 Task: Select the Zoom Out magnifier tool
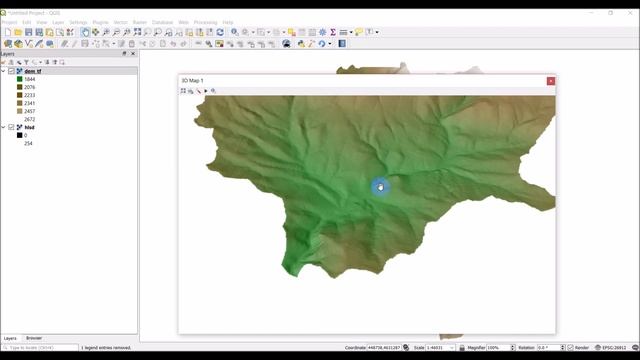click(x=116, y=32)
